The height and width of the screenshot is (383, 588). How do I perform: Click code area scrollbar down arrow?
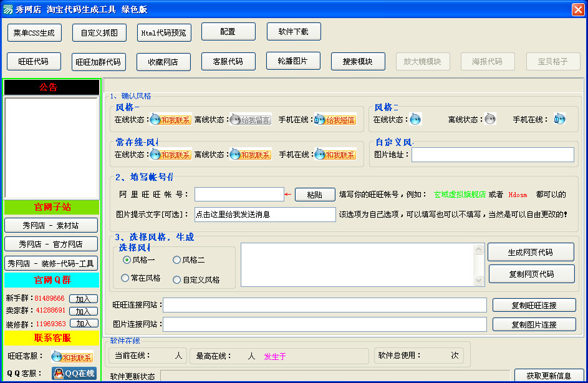tap(478, 280)
